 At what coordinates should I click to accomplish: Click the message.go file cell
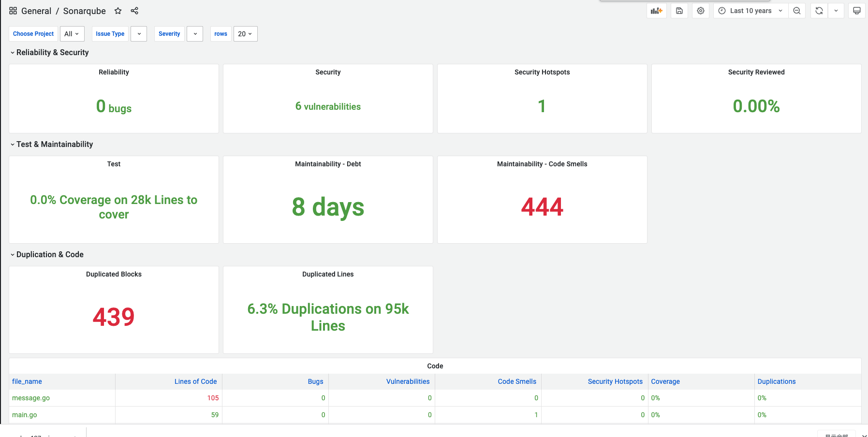pos(31,398)
